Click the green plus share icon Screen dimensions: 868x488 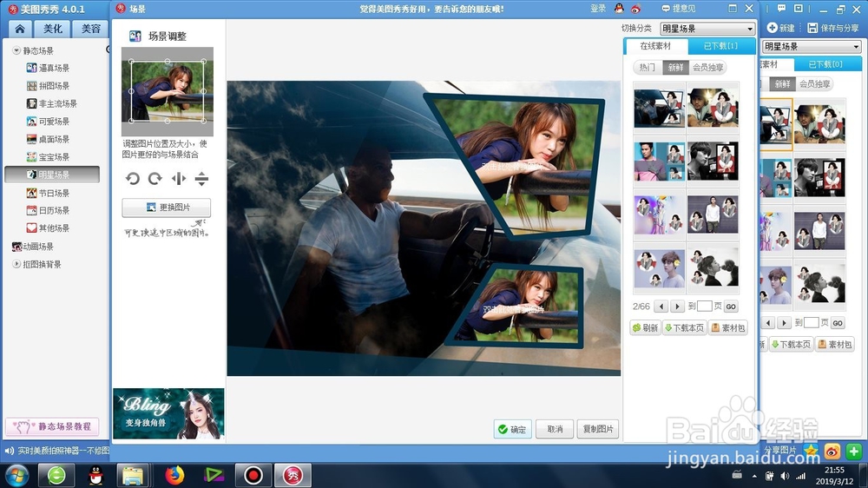[x=853, y=451]
